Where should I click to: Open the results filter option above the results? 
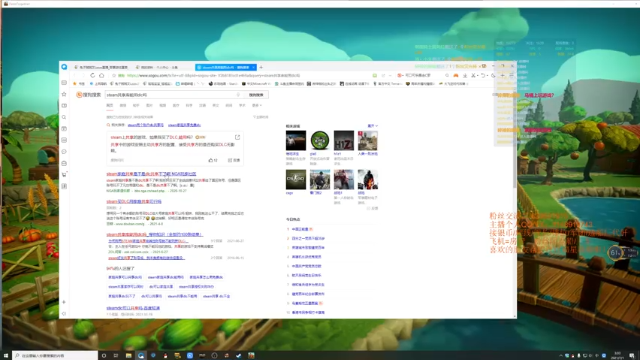260,117
